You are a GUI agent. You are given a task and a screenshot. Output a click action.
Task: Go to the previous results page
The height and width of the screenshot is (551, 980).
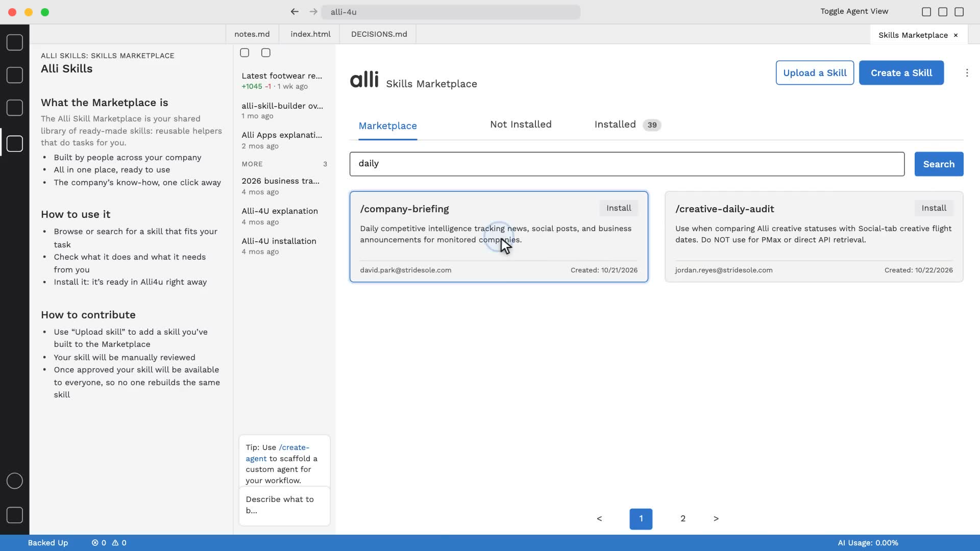[599, 519]
